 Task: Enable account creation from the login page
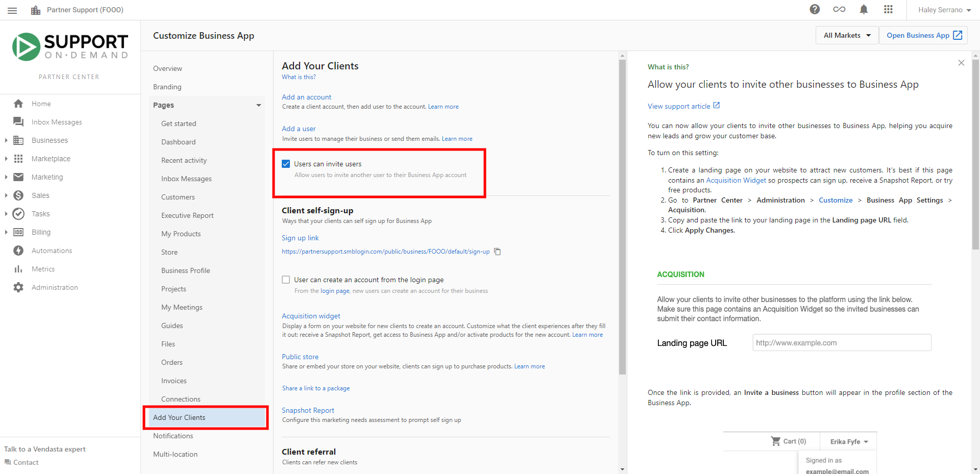point(286,280)
